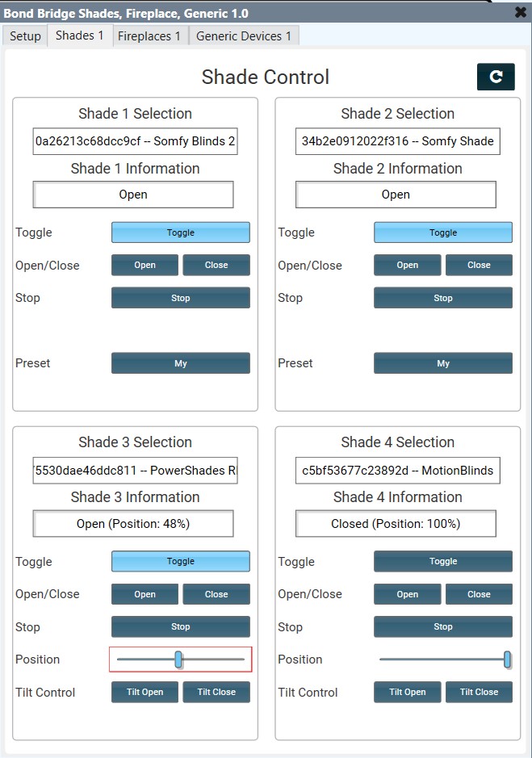Open Shade 1 with its Open button
Image resolution: width=532 pixels, height=758 pixels.
pos(145,265)
